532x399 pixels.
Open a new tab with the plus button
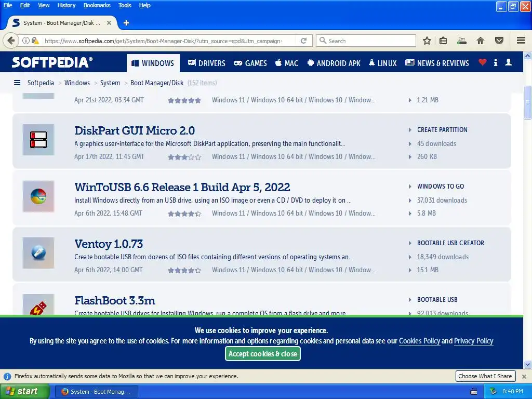coord(126,23)
